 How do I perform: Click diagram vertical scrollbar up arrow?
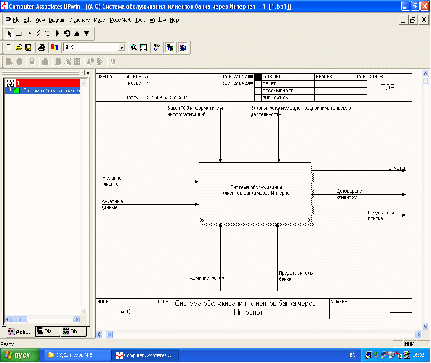point(425,73)
